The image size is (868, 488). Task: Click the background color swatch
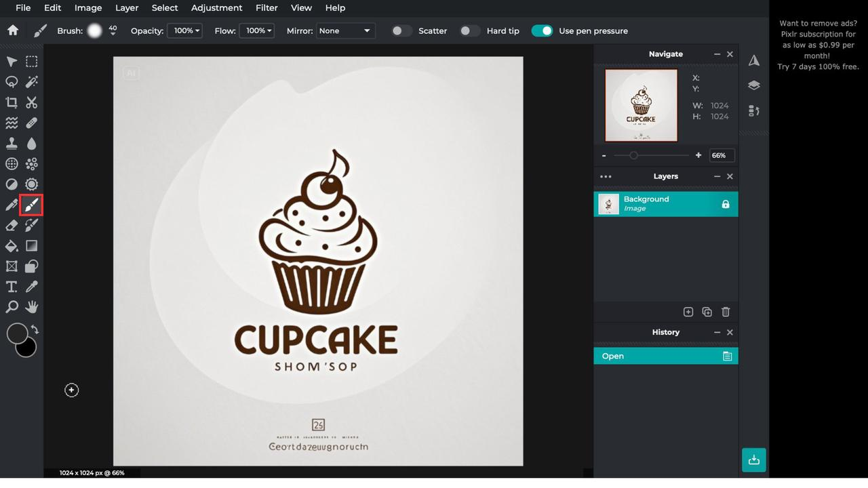[27, 348]
